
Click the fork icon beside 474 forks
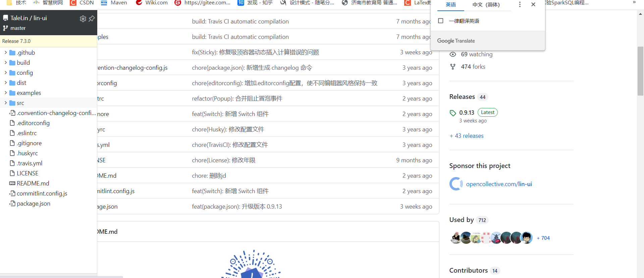pos(453,67)
